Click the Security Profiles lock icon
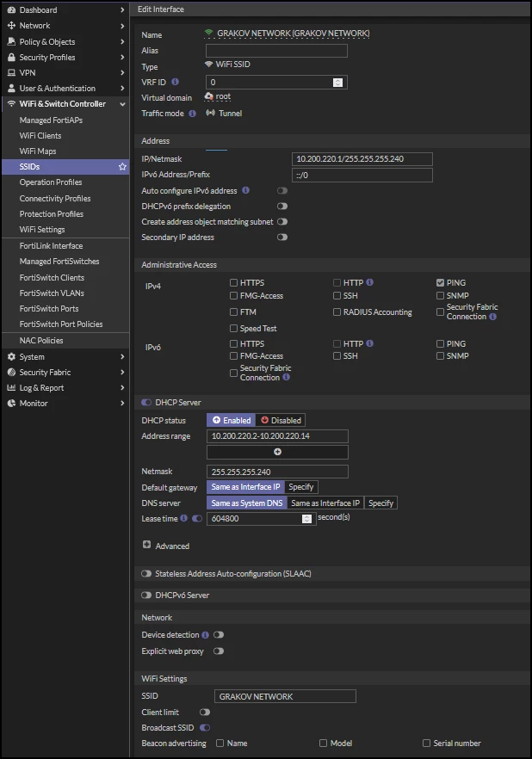This screenshot has height=759, width=532. point(11,57)
